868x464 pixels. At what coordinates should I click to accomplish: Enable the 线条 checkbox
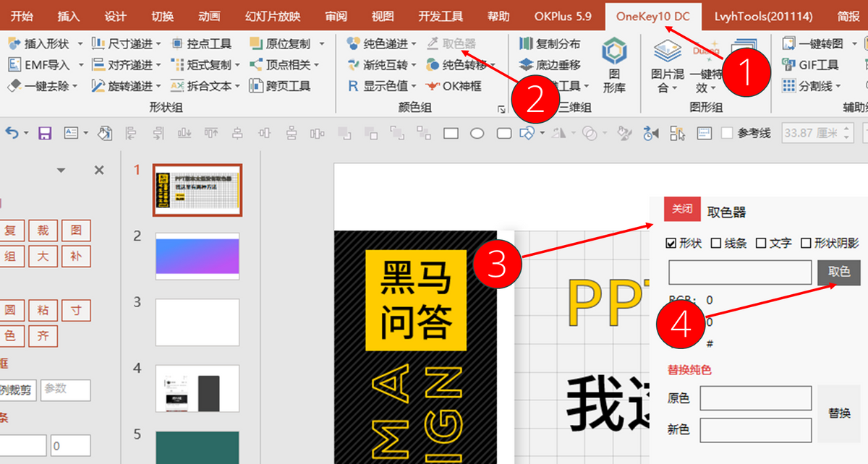[x=716, y=244]
